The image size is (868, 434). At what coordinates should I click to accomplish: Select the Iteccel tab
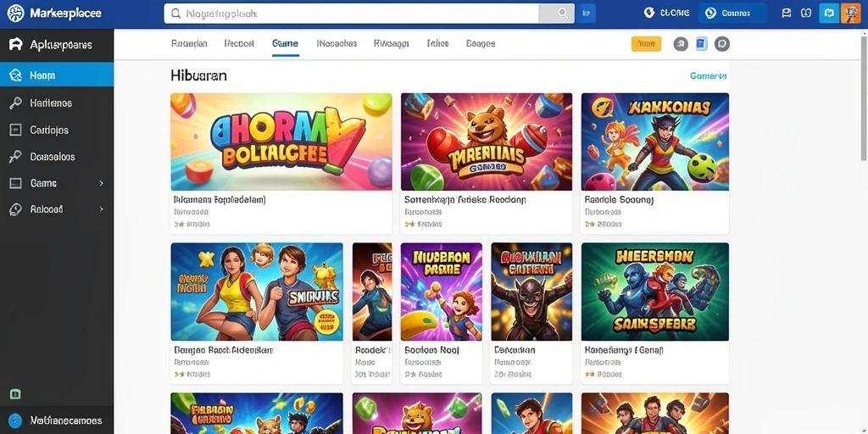pos(239,44)
